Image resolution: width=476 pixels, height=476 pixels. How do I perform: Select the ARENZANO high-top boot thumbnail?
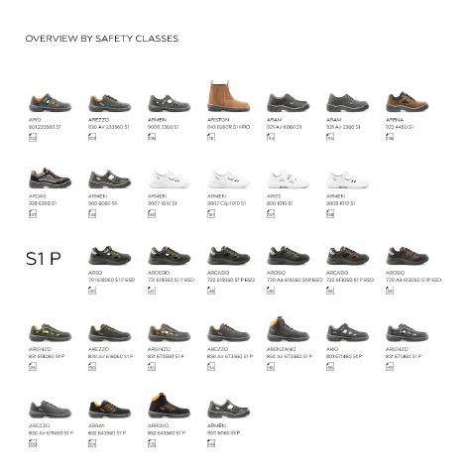click(x=288, y=329)
